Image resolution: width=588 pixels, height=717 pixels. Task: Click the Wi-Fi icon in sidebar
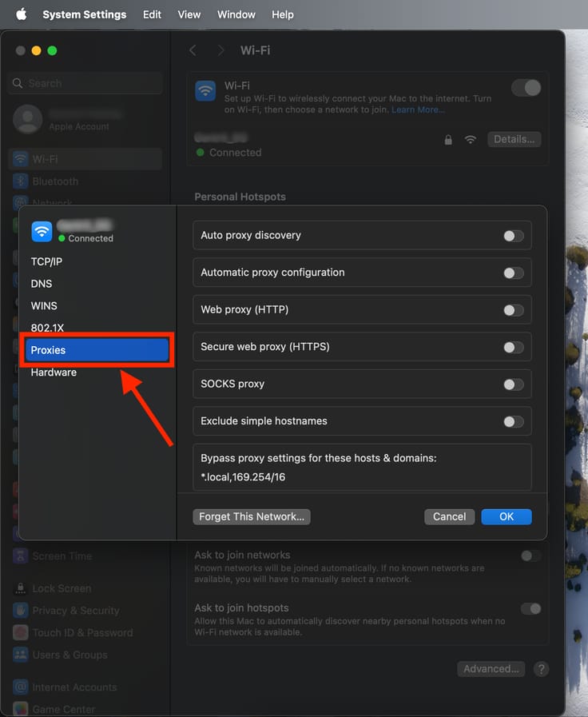(x=21, y=159)
